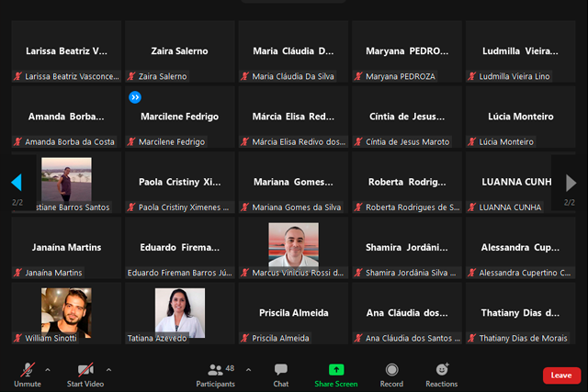The width and height of the screenshot is (588, 392).
Task: Click blue double-arrow icon on Marcilene Fedrigo tile
Action: [135, 96]
